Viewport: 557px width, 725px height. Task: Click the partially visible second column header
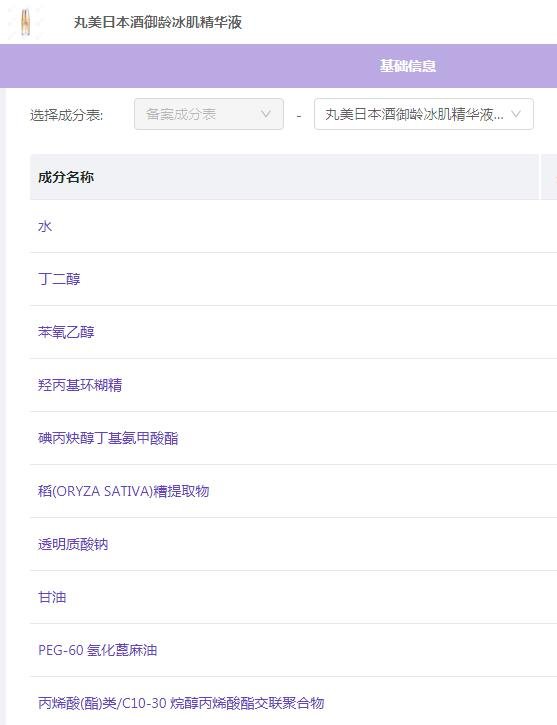(x=549, y=177)
